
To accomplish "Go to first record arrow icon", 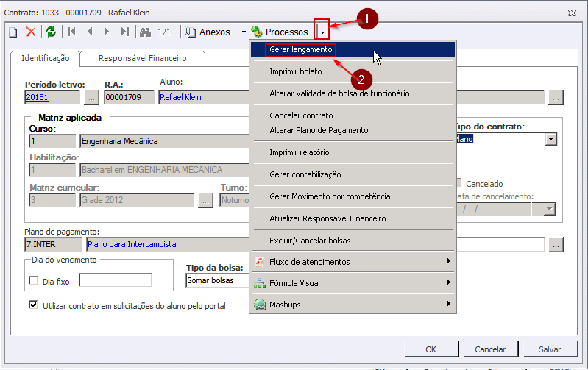I will point(71,32).
